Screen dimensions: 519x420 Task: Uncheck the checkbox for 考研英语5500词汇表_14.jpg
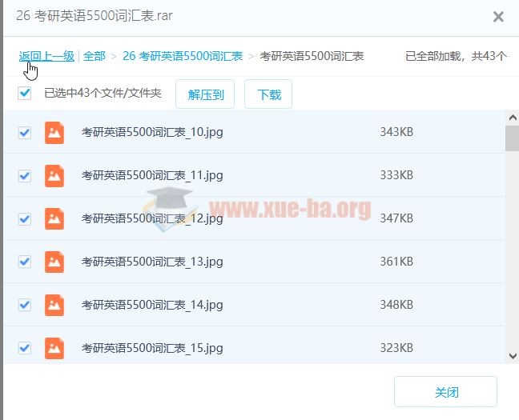[x=25, y=305]
